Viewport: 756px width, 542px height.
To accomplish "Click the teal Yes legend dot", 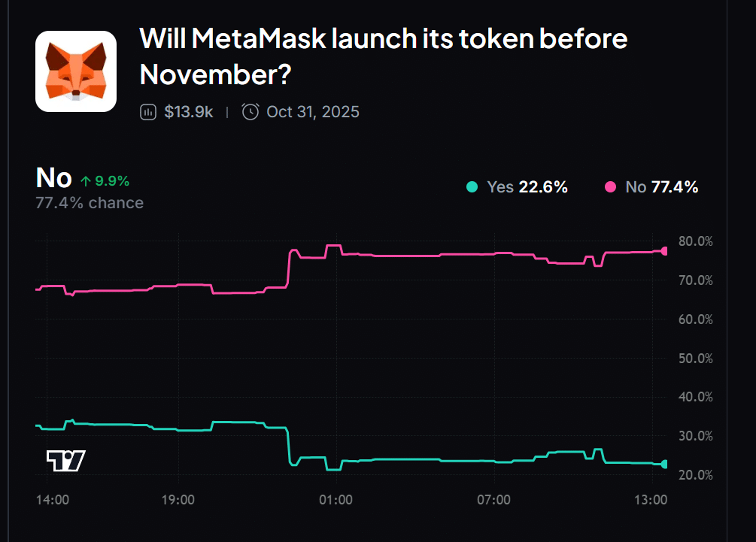I will pos(472,187).
